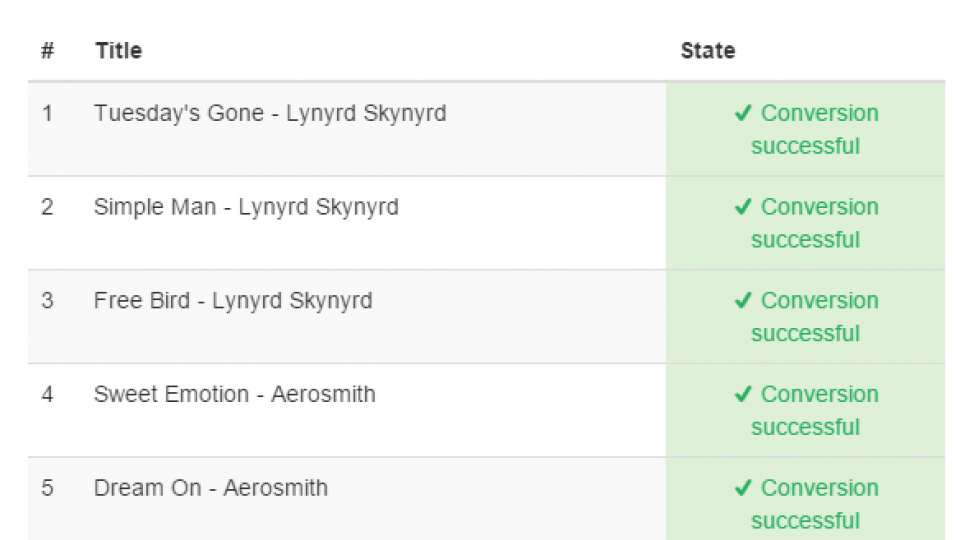Screen dimensions: 960x540
Task: Click Conversion successful status in row 1
Action: [806, 130]
